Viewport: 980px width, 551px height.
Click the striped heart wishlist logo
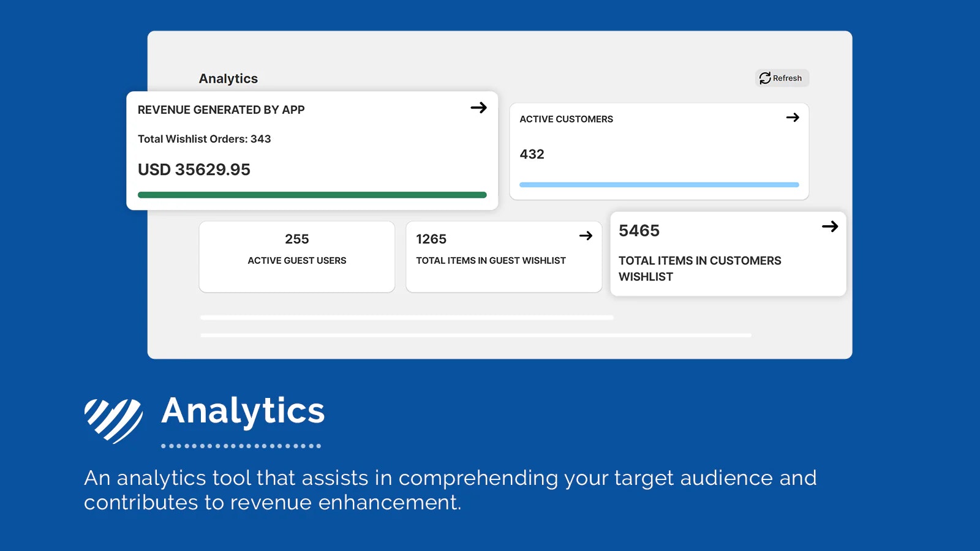(x=114, y=418)
